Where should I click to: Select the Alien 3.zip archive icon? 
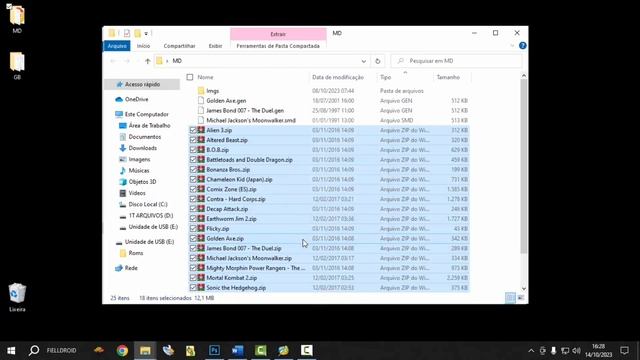tap(201, 130)
